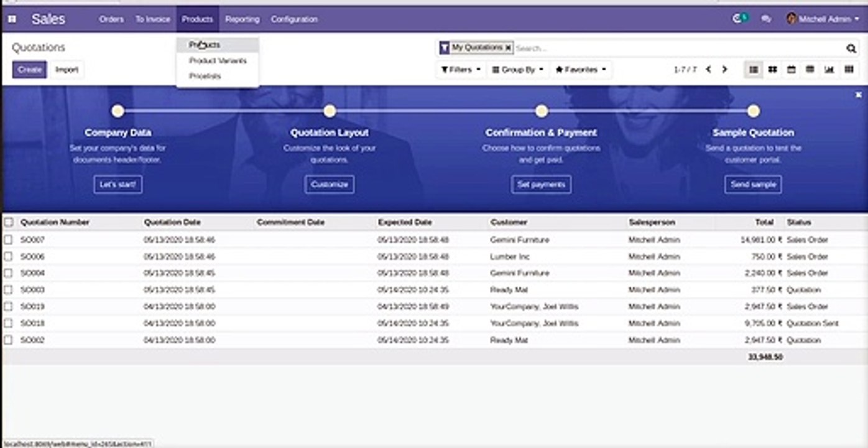Click customer Lumber Inc

tap(510, 256)
